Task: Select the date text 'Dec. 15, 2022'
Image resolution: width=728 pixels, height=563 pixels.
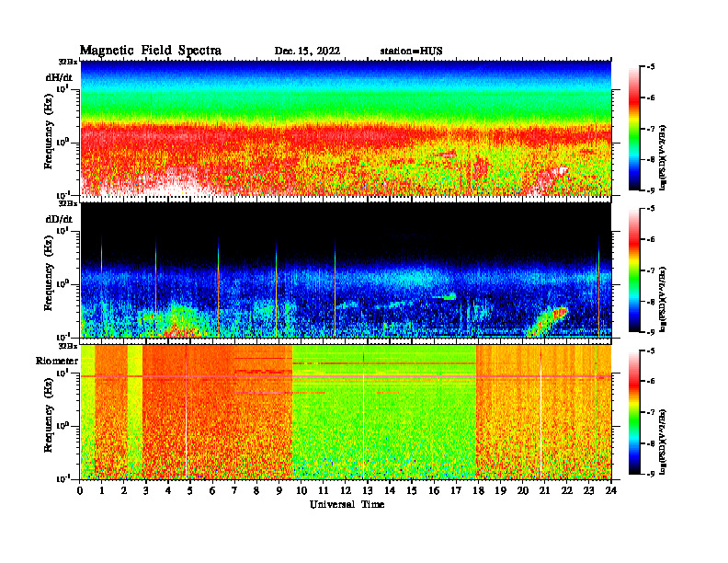Action: pyautogui.click(x=307, y=52)
